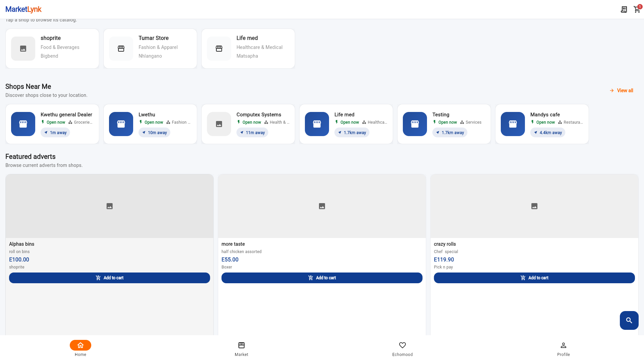Add crazy rolls to cart

point(534,278)
